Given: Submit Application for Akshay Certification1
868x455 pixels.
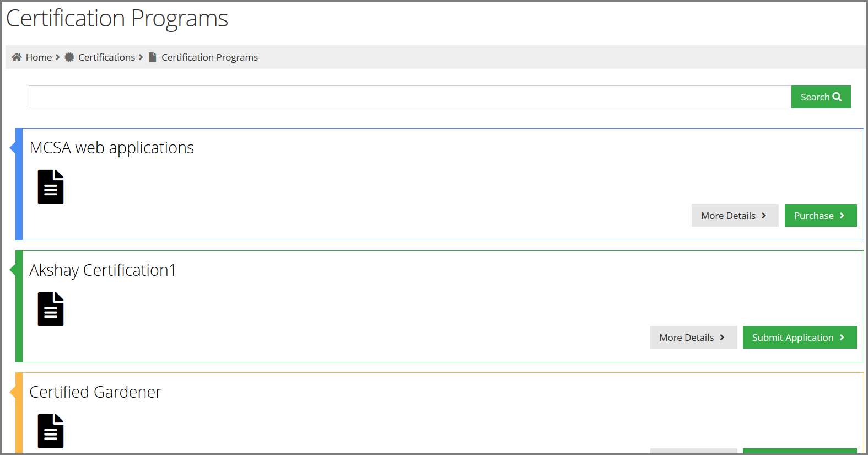Looking at the screenshot, I should (x=800, y=338).
